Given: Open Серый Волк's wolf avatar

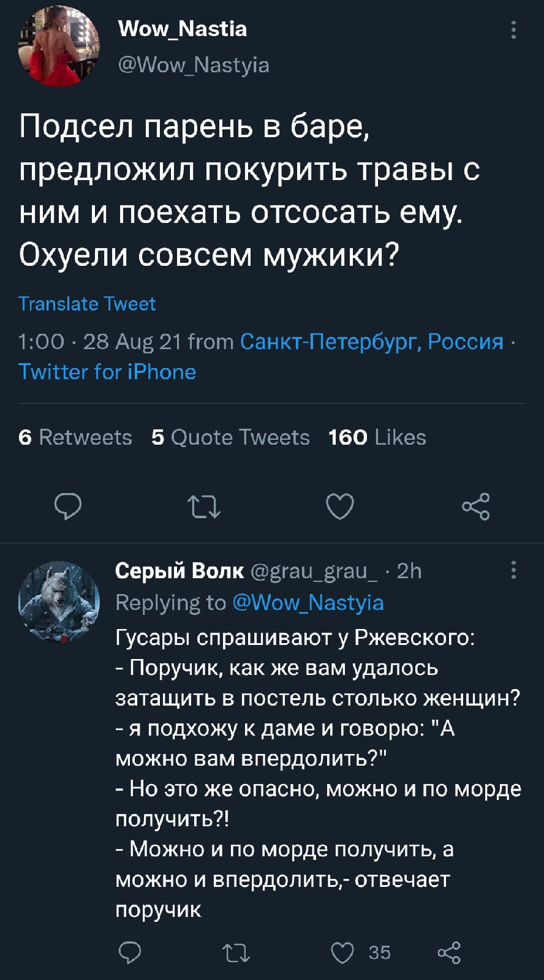Looking at the screenshot, I should (59, 601).
